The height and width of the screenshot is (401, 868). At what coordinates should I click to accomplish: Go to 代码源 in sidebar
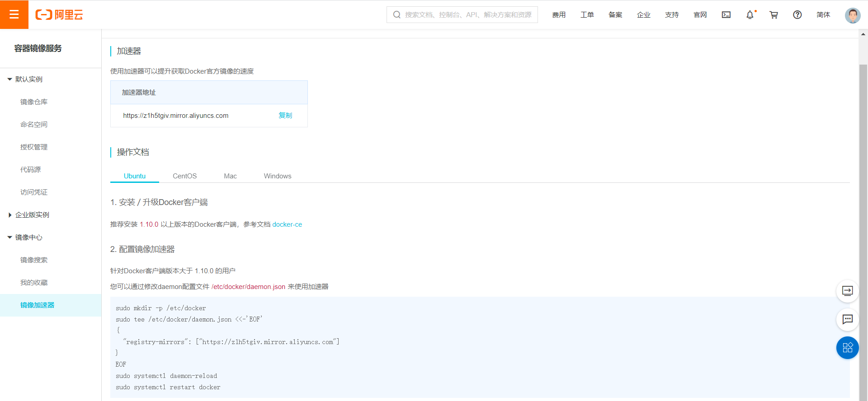click(30, 170)
